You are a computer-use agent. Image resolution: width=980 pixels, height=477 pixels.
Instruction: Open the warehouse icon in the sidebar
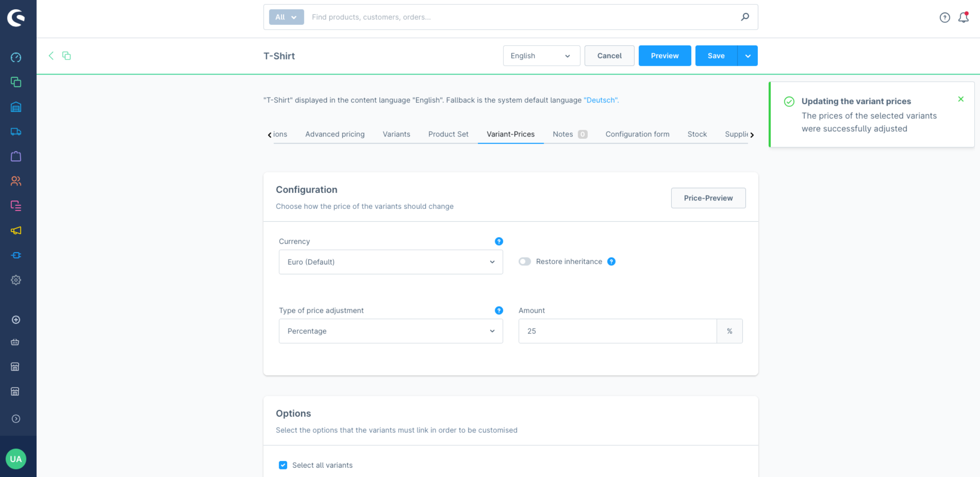[16, 107]
